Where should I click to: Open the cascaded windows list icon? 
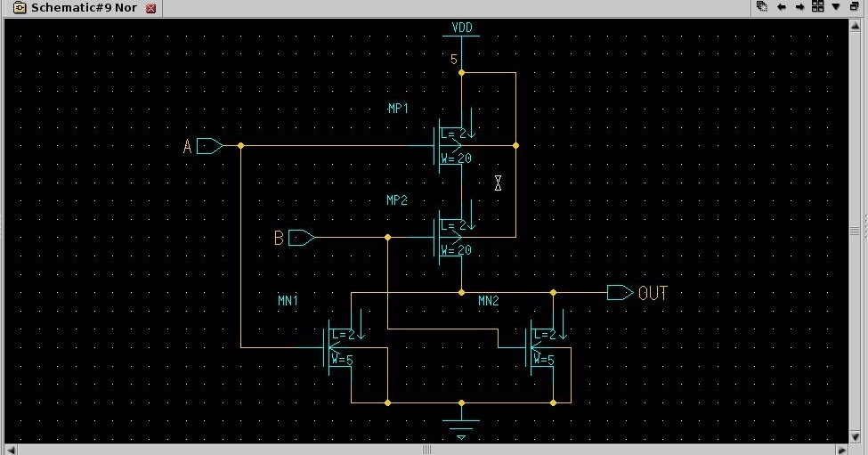coord(762,6)
